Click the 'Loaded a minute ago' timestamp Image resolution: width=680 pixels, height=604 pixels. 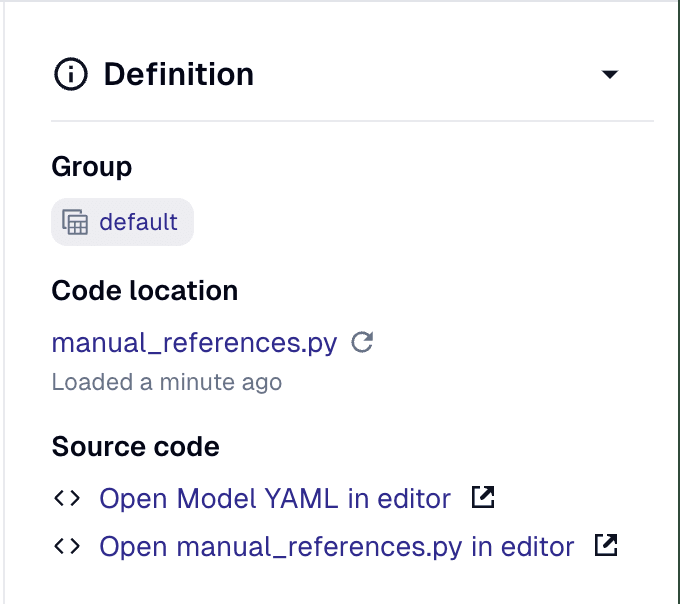point(166,382)
